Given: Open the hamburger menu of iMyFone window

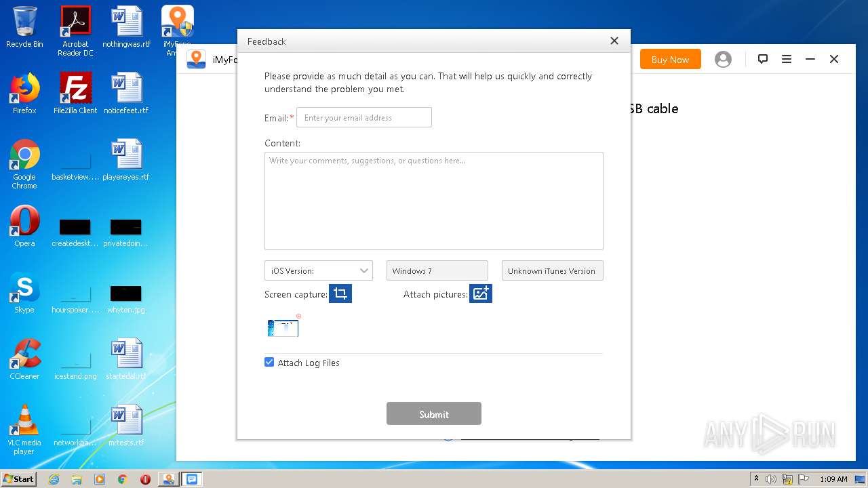Looking at the screenshot, I should pyautogui.click(x=787, y=59).
